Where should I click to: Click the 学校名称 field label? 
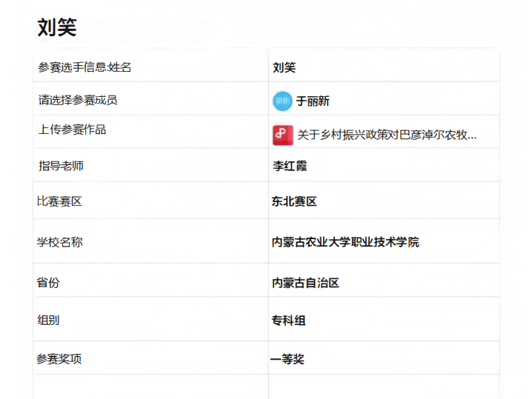[x=60, y=242]
